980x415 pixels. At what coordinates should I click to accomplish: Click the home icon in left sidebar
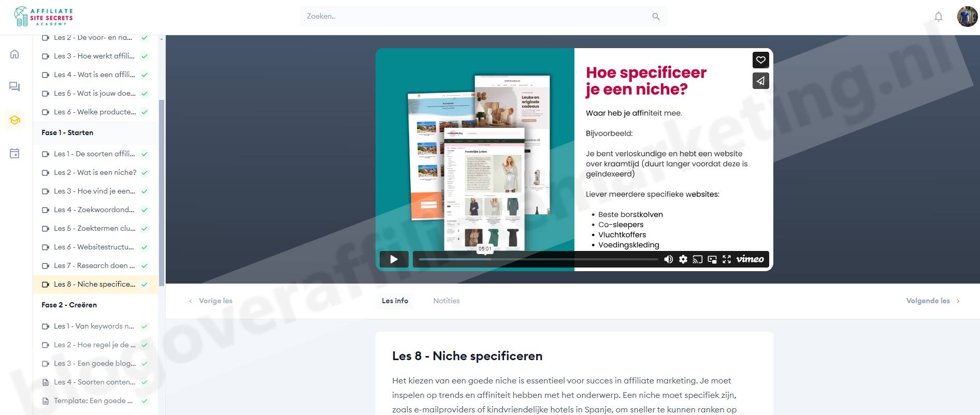point(15,54)
